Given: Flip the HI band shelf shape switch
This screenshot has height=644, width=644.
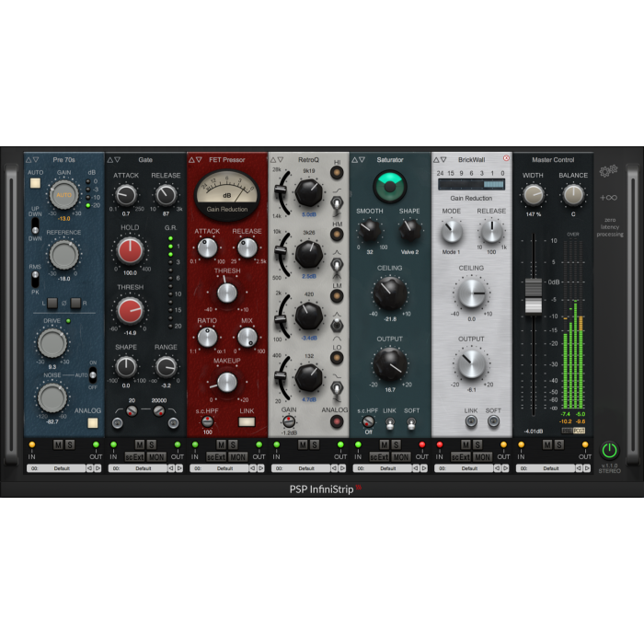Looking at the screenshot, I should 337,204.
